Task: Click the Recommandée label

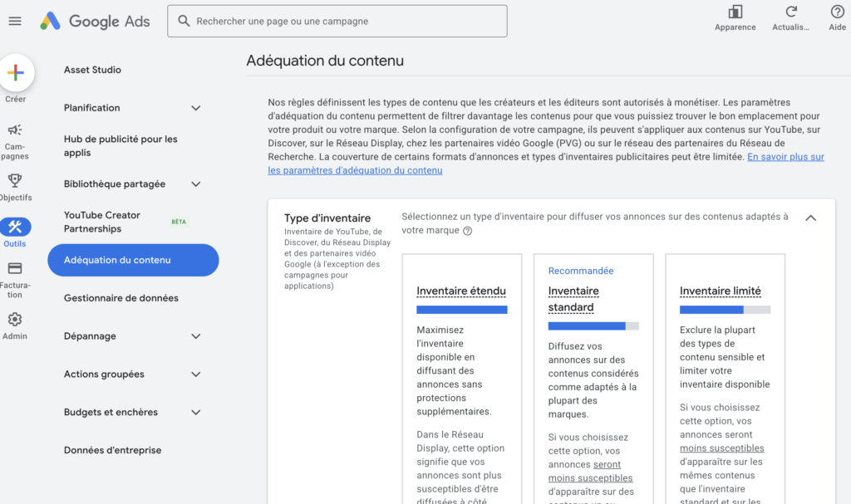Action: tap(581, 271)
